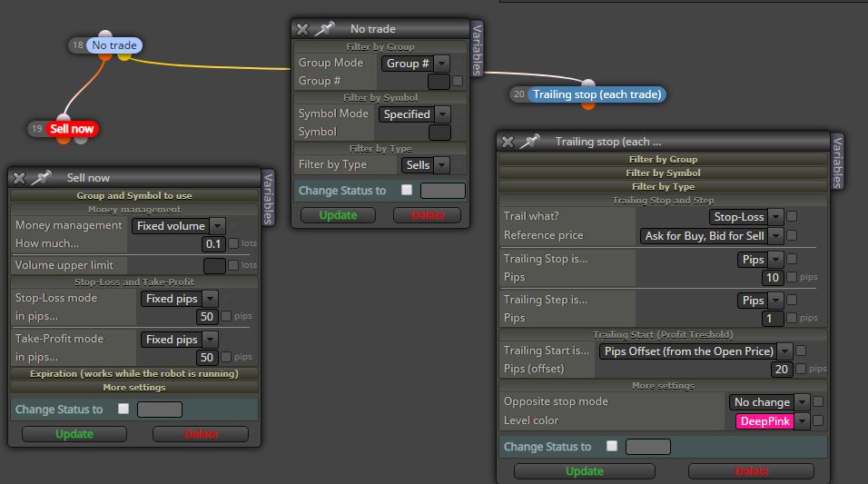Open Variables tab of No trade panel

[x=477, y=47]
